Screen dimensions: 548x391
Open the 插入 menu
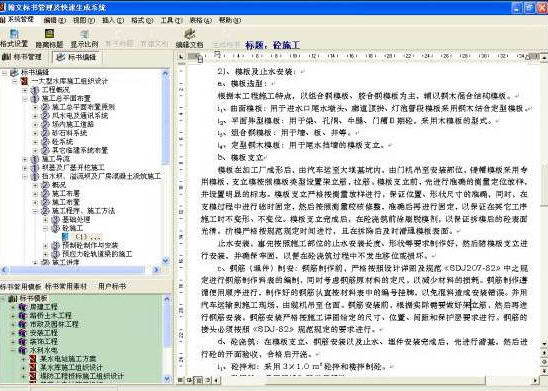(x=113, y=20)
